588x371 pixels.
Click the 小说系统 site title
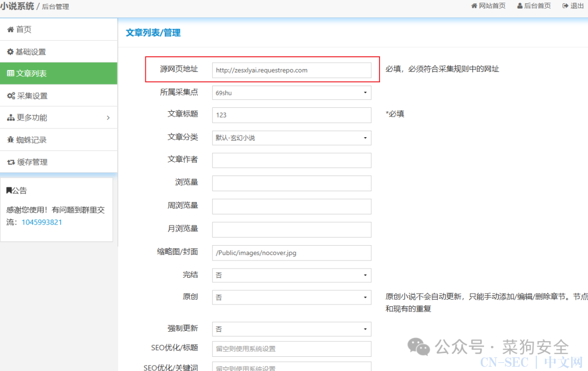click(17, 6)
